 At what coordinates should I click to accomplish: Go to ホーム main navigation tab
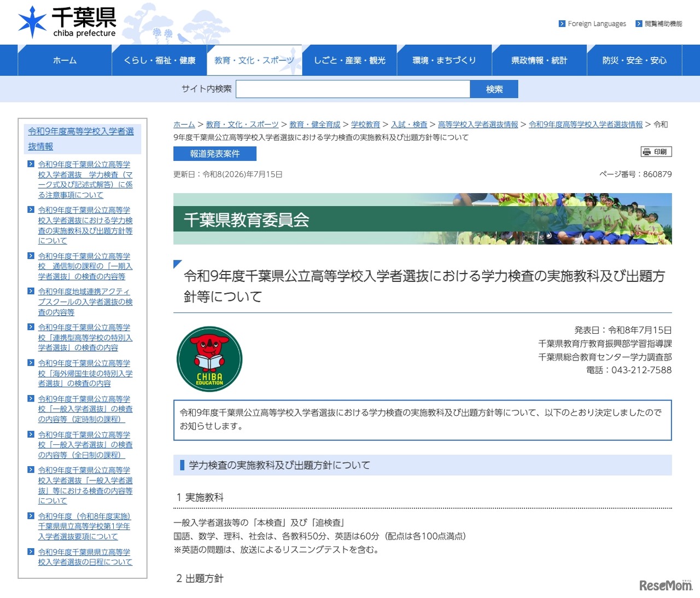click(x=65, y=60)
